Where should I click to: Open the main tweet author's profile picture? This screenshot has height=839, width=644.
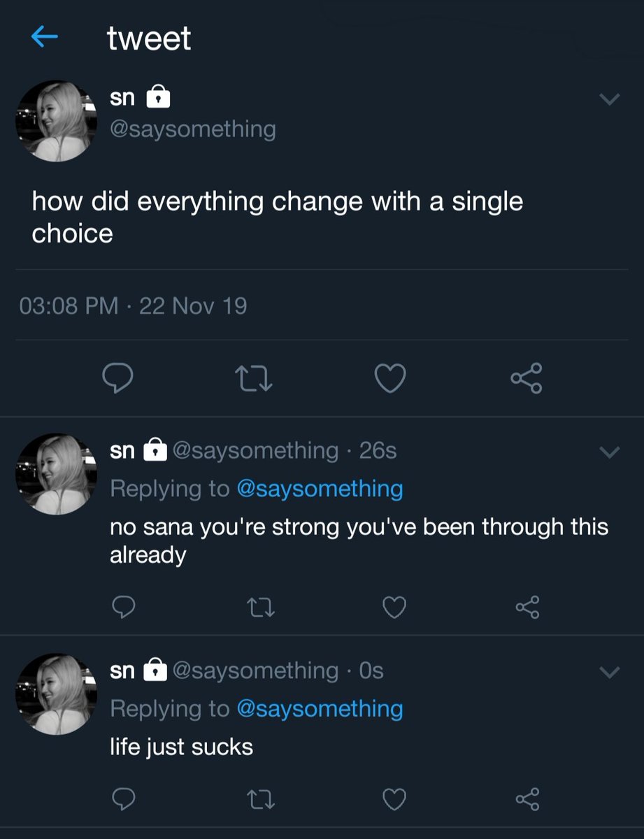click(x=56, y=121)
